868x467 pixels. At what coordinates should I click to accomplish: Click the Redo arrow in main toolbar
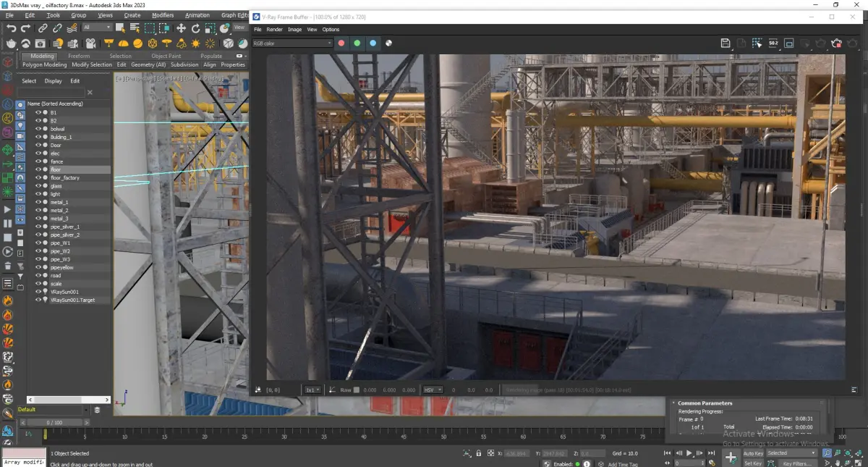[25, 28]
